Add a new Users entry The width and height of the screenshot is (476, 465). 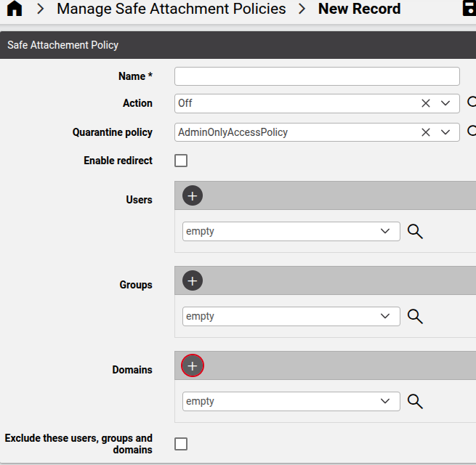(193, 195)
